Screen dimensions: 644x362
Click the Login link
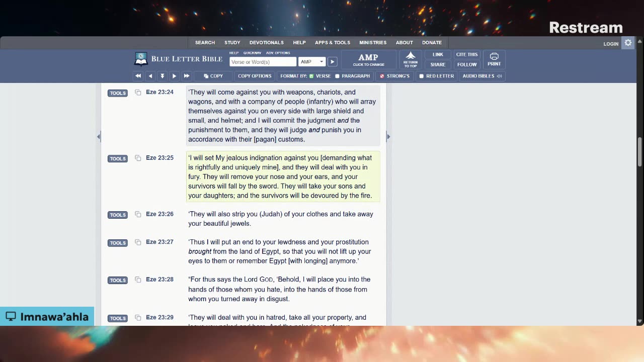click(611, 44)
